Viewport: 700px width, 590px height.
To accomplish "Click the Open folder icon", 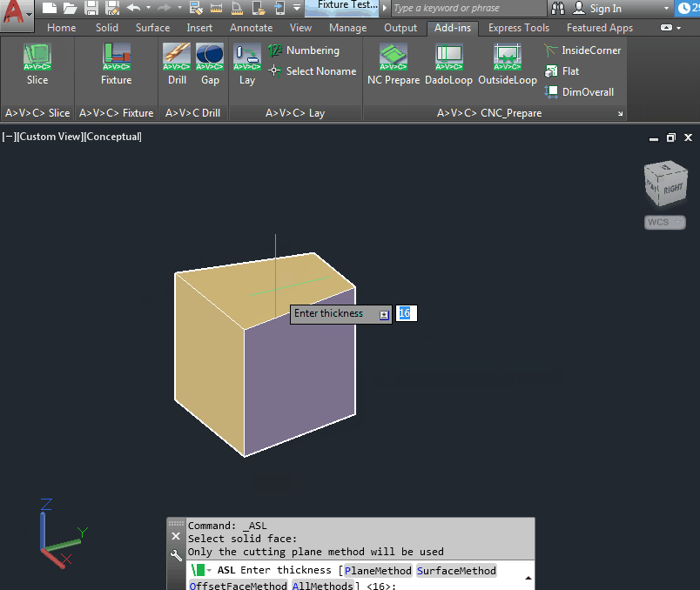I will (x=71, y=8).
